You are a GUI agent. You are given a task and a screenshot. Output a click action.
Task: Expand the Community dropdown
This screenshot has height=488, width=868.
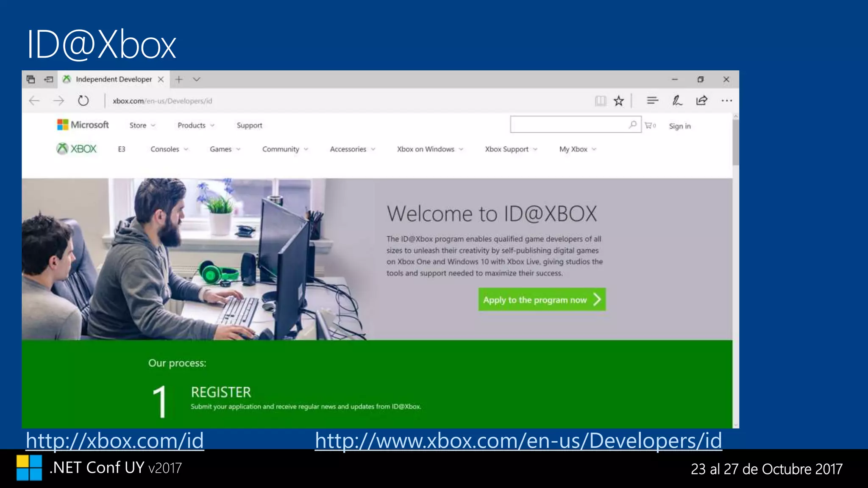[x=285, y=149]
